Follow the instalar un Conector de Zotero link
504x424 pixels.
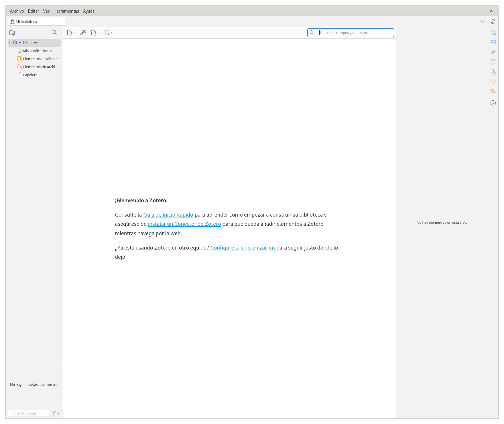tap(184, 224)
